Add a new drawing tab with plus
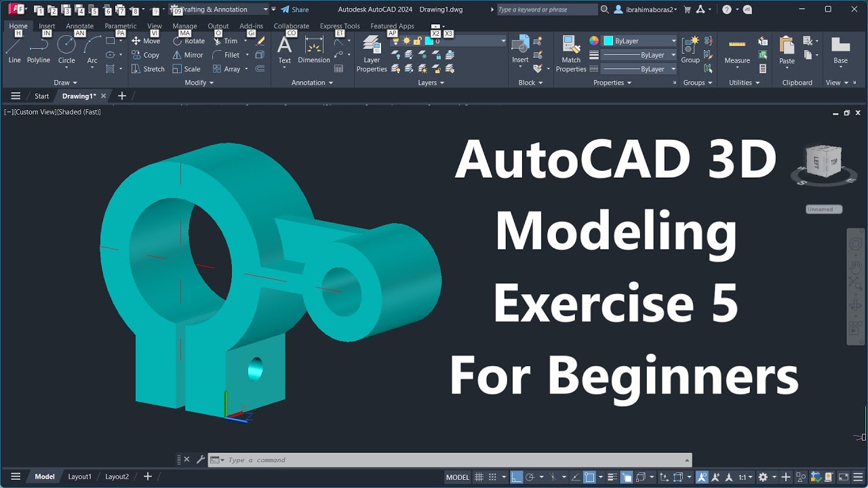868x488 pixels. (x=122, y=96)
